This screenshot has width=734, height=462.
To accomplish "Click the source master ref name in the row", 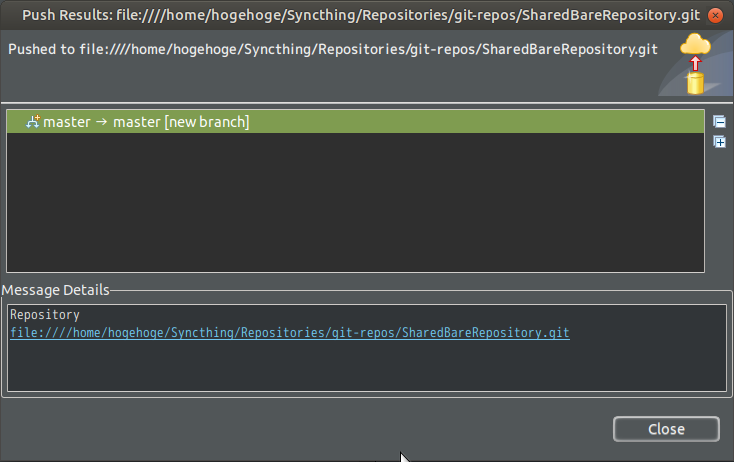I will [x=66, y=122].
